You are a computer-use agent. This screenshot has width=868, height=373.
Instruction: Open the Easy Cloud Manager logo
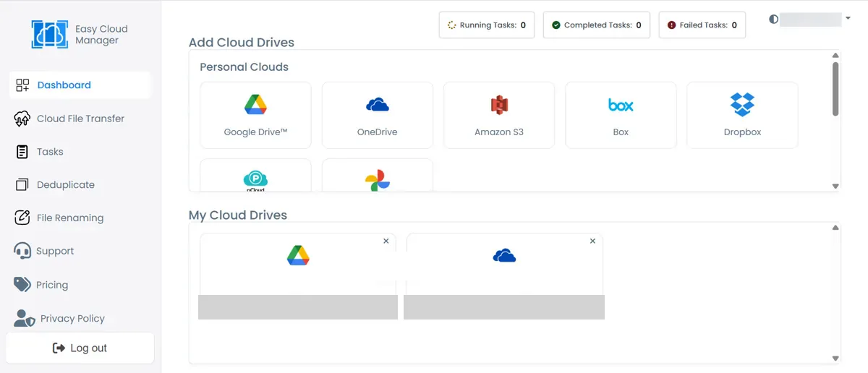(49, 34)
